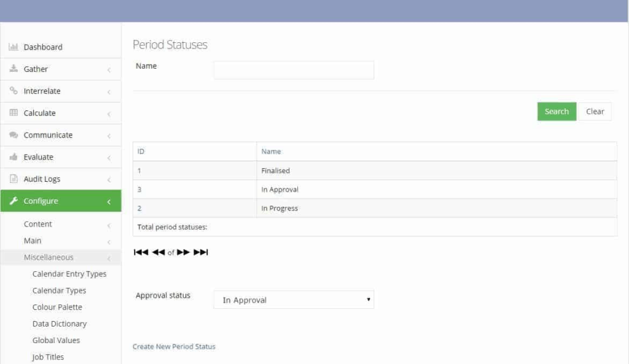Open the Main submenu
The image size is (629, 364).
tap(61, 241)
